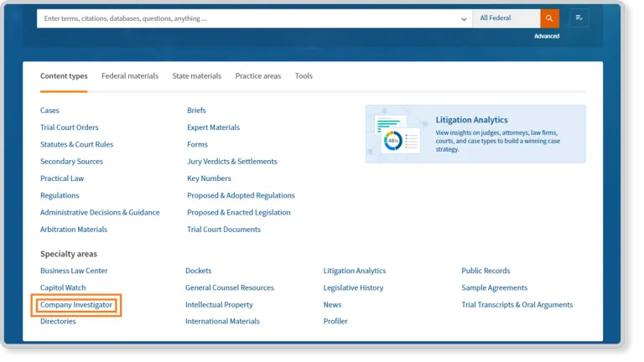Open the Advanced search link
644x362 pixels.
547,36
